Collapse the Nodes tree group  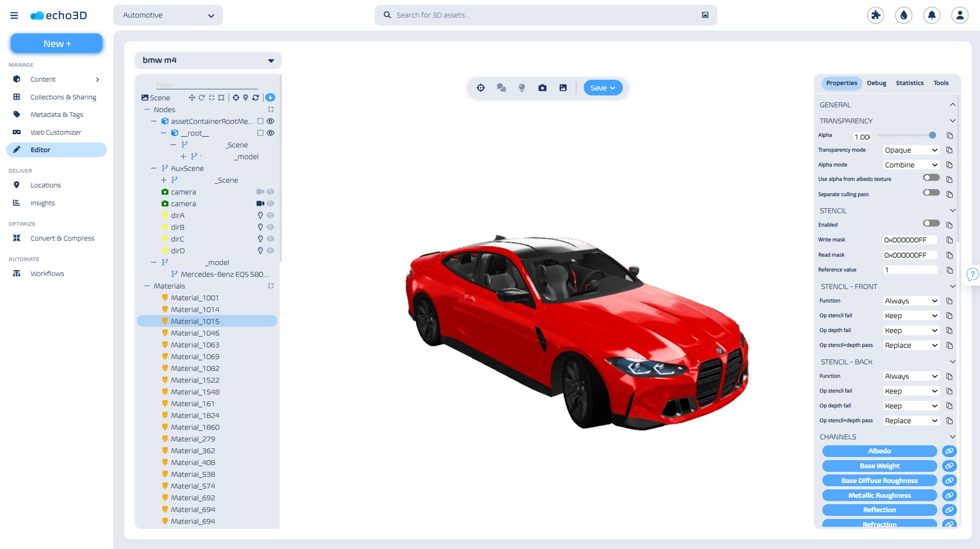(x=147, y=109)
